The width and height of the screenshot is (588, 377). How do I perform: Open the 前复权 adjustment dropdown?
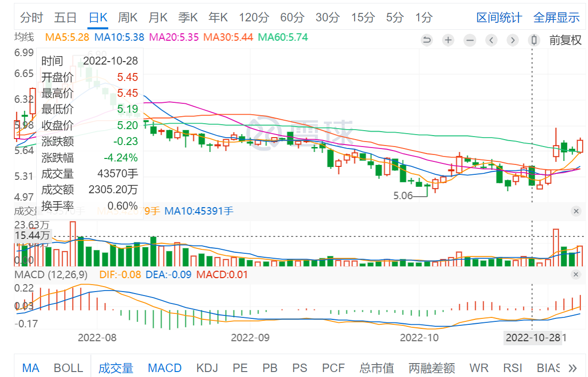tap(565, 40)
